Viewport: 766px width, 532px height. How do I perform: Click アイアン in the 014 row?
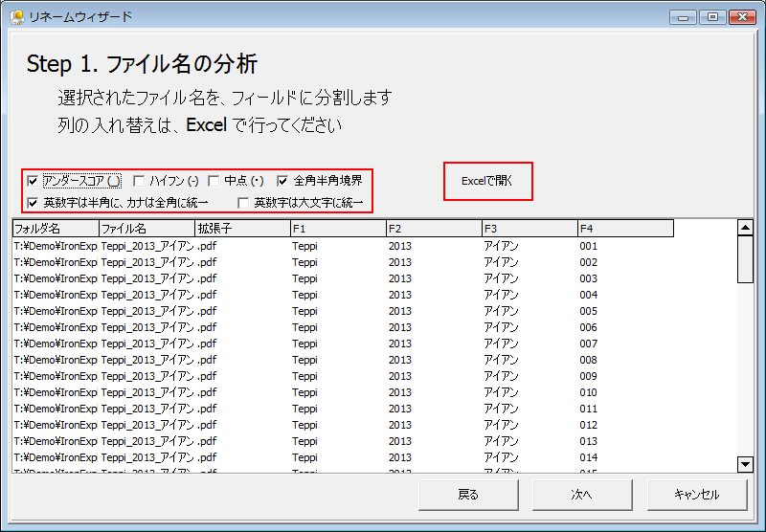(501, 457)
